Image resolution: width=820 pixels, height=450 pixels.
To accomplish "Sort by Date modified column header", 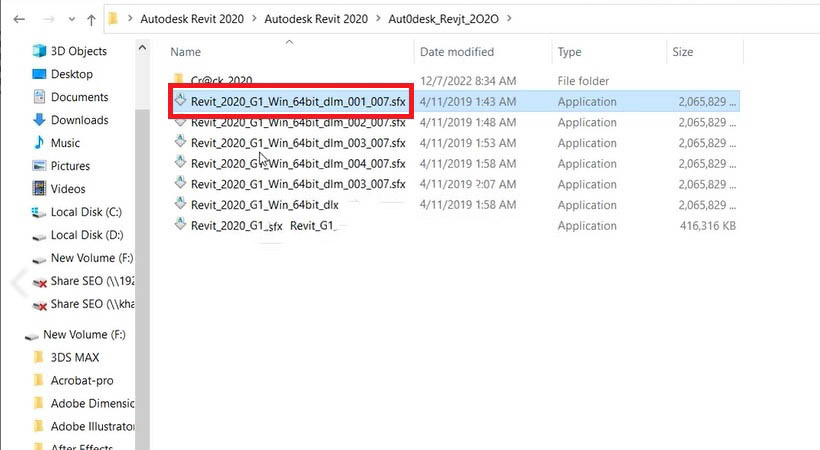I will [457, 52].
